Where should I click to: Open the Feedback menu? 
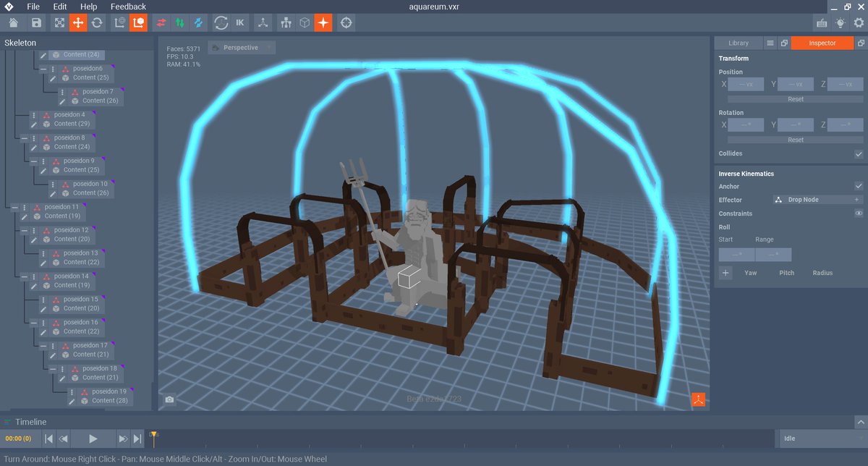tap(128, 7)
